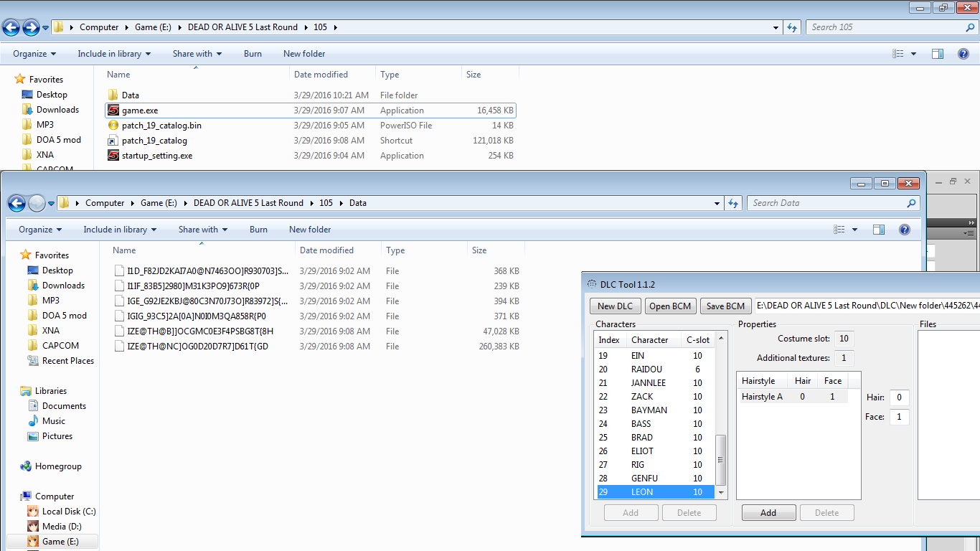Click DEAD OR ALIVE 5 Last Round breadcrumb in 105 window
This screenshot has width=980, height=551.
(242, 27)
